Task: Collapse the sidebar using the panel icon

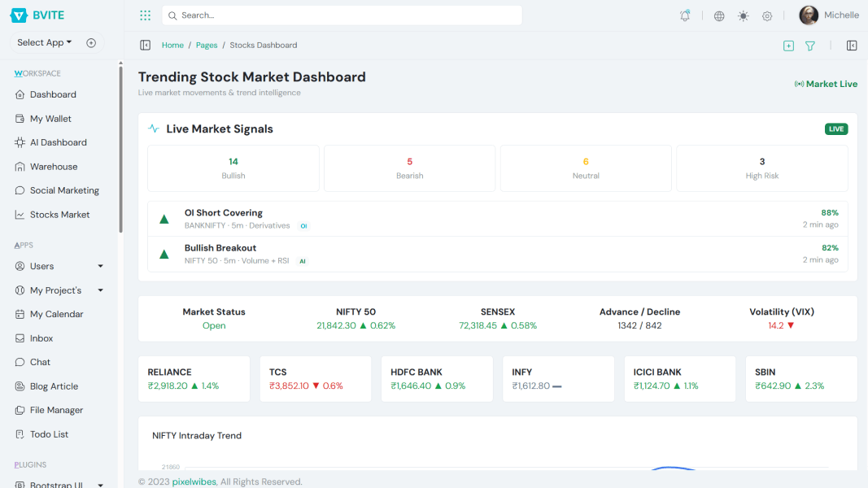Action: click(145, 45)
